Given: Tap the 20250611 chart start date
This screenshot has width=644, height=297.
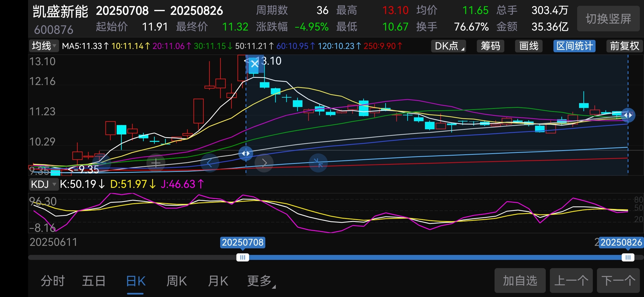Looking at the screenshot, I should (x=53, y=242).
